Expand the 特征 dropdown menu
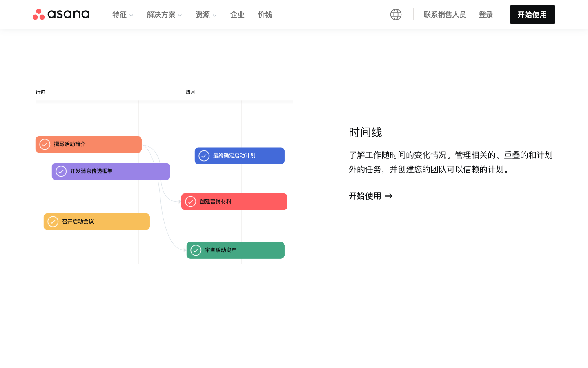The width and height of the screenshot is (588, 368). tap(122, 15)
